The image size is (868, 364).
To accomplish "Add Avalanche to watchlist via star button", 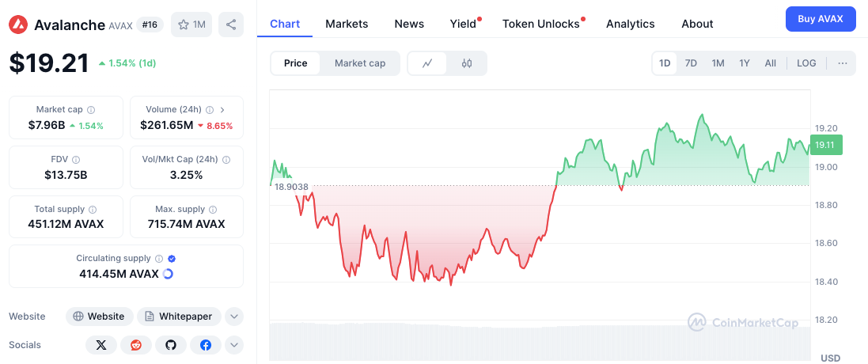I will point(191,25).
